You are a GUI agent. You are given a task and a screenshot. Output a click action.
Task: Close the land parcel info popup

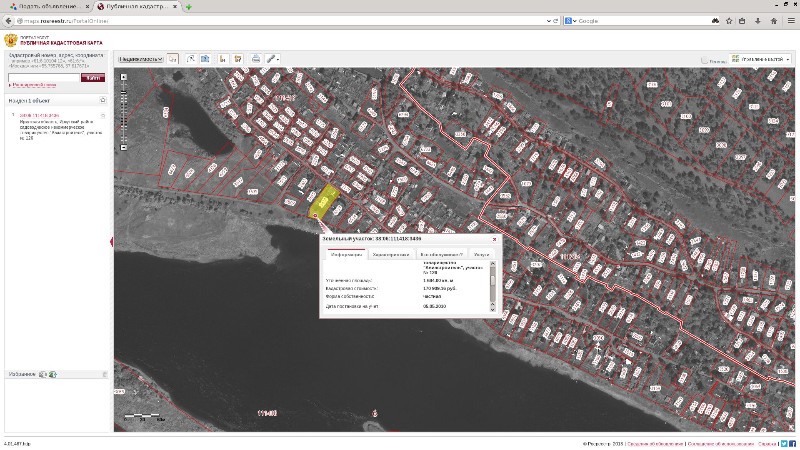494,240
